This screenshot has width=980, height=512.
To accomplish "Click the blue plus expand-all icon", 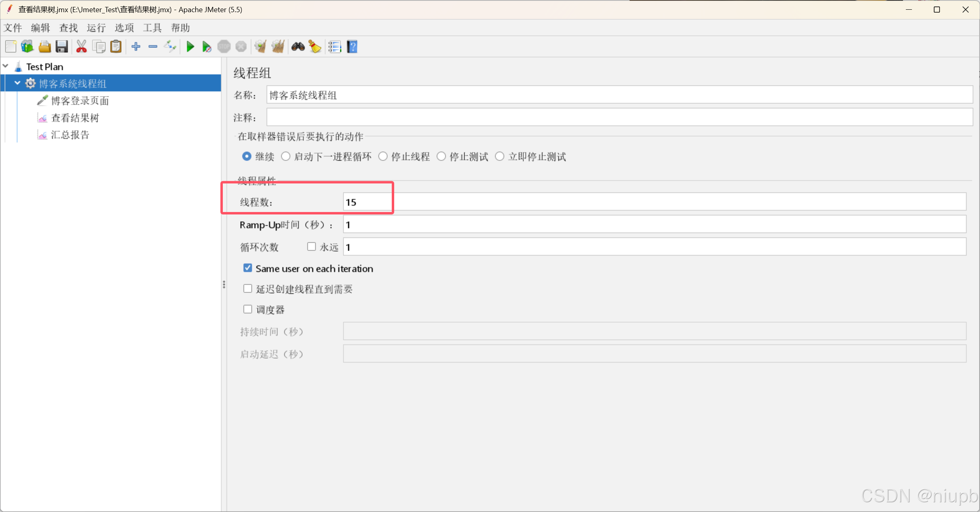I will (136, 47).
